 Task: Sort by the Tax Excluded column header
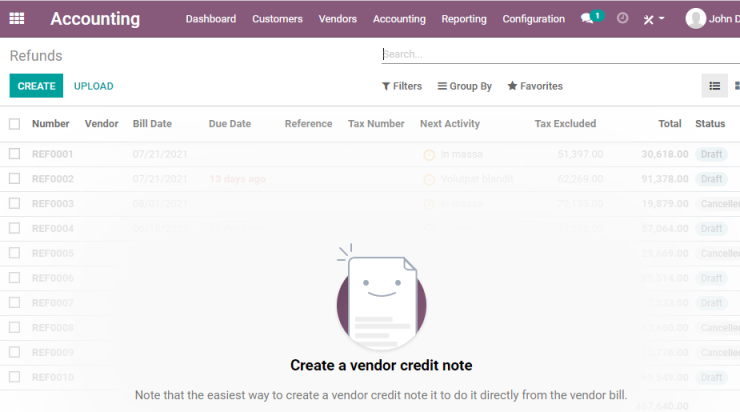click(x=565, y=124)
